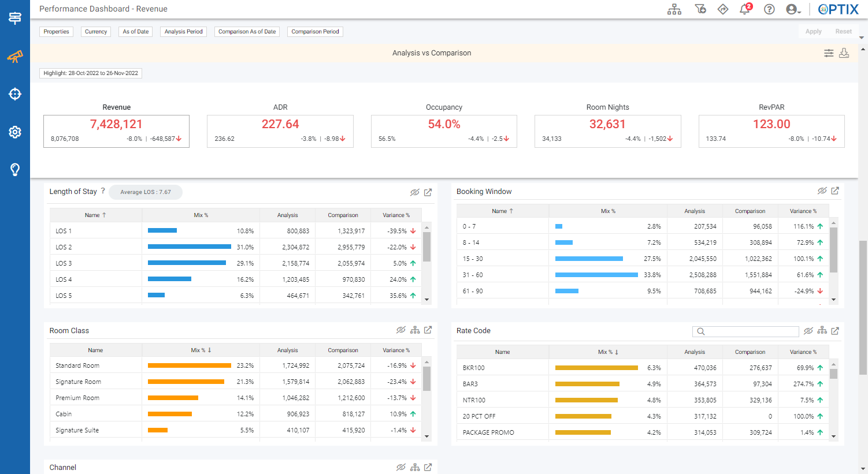This screenshot has width=868, height=474.
Task: Open the Properties filter dropdown
Action: pos(56,32)
